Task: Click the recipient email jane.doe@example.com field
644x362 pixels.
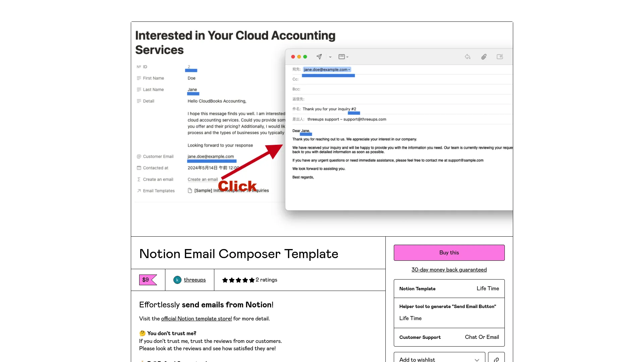Action: tap(326, 69)
